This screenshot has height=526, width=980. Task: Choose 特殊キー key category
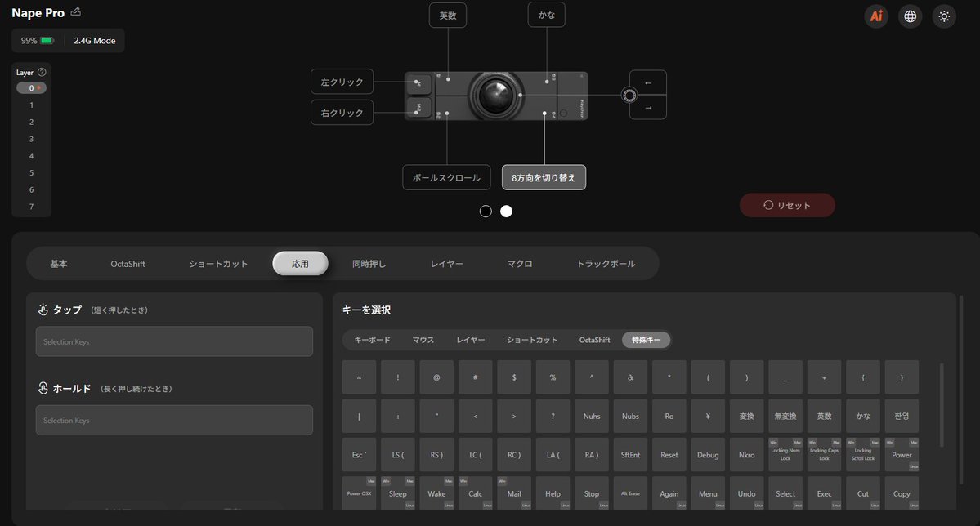coord(647,340)
